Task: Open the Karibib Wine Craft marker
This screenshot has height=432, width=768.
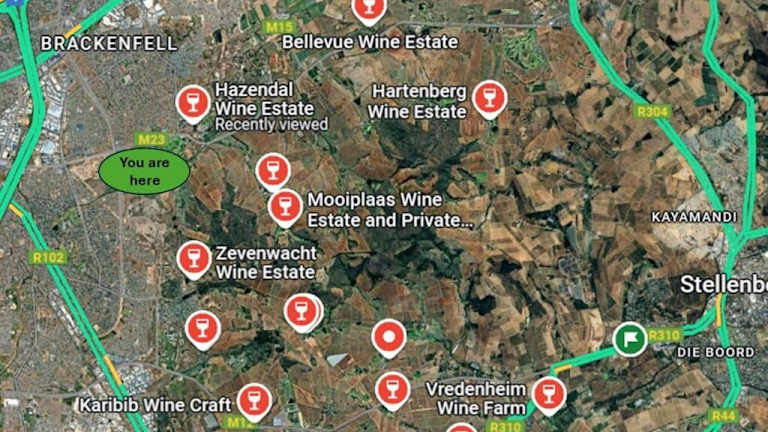Action: tap(254, 401)
